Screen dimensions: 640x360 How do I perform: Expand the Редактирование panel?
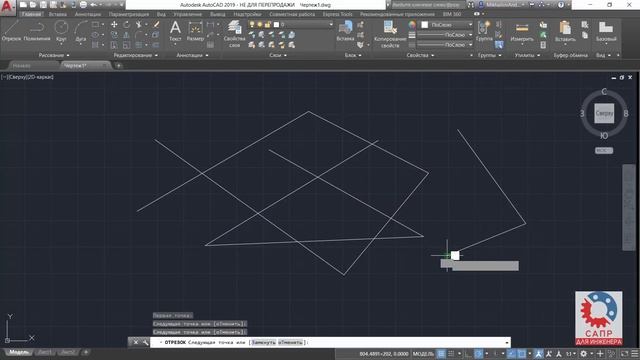pyautogui.click(x=136, y=55)
